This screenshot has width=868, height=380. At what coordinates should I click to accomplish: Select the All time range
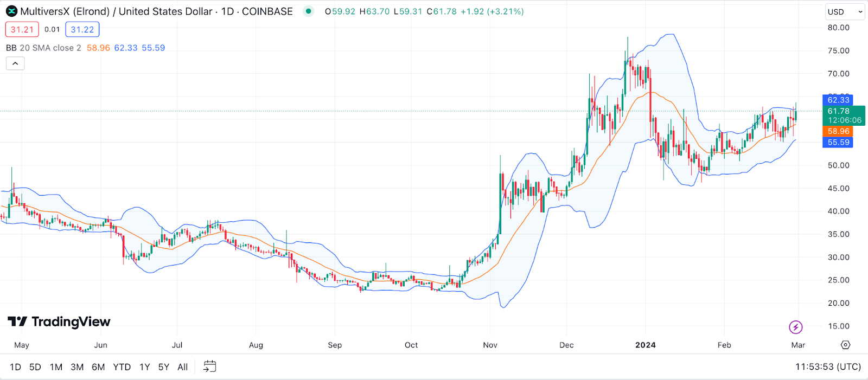(x=183, y=367)
